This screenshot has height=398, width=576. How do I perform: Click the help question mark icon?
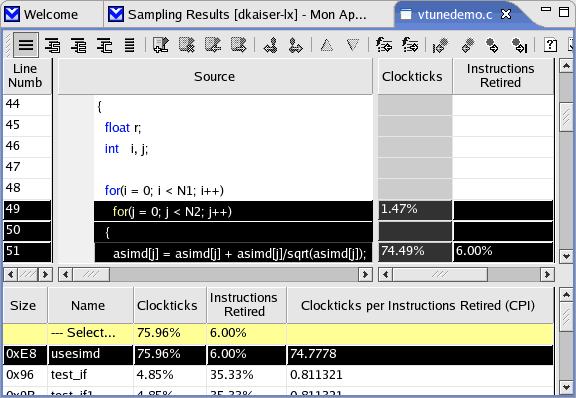tap(550, 45)
